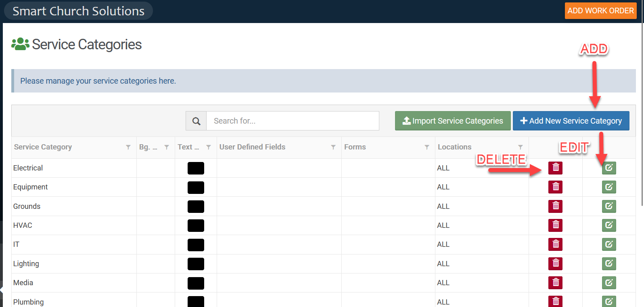Click the search magnifier icon
This screenshot has width=644, height=307.
tap(196, 121)
